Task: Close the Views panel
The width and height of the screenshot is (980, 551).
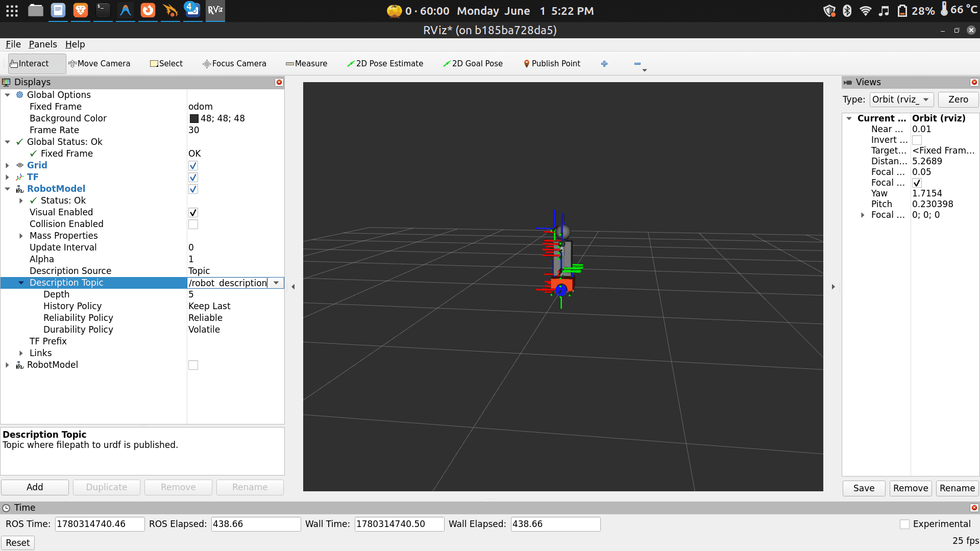Action: coord(974,82)
